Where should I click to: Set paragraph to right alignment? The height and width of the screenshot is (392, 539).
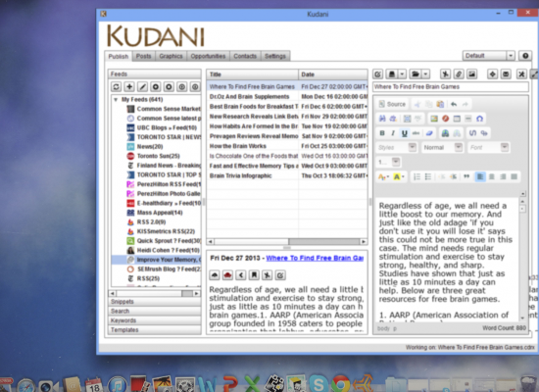coord(503,176)
